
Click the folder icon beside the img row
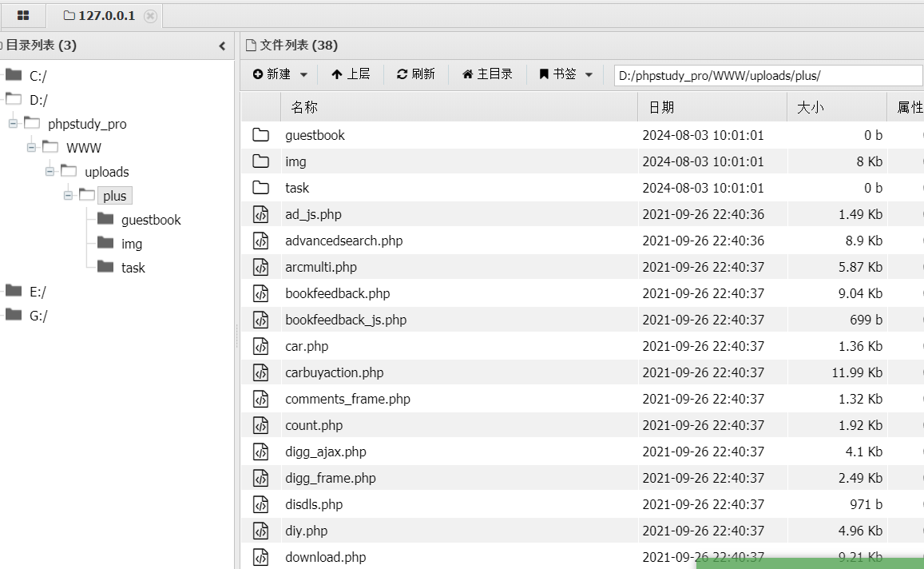point(261,161)
